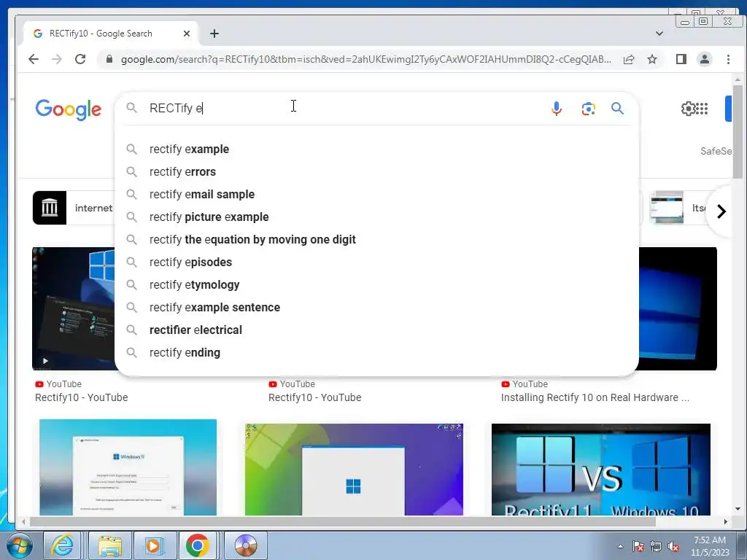Open first Rectify10 YouTube video thumbnail

74,308
